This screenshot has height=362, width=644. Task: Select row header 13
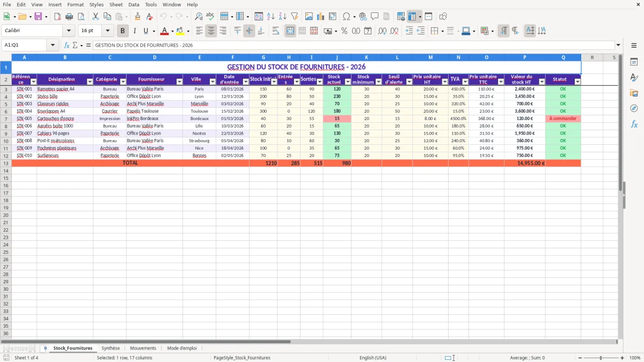pos(5,163)
